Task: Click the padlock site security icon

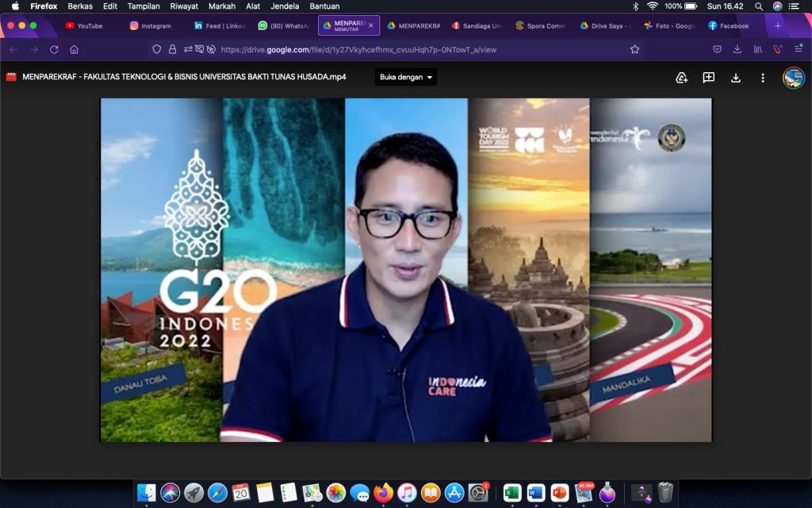Action: tap(172, 50)
